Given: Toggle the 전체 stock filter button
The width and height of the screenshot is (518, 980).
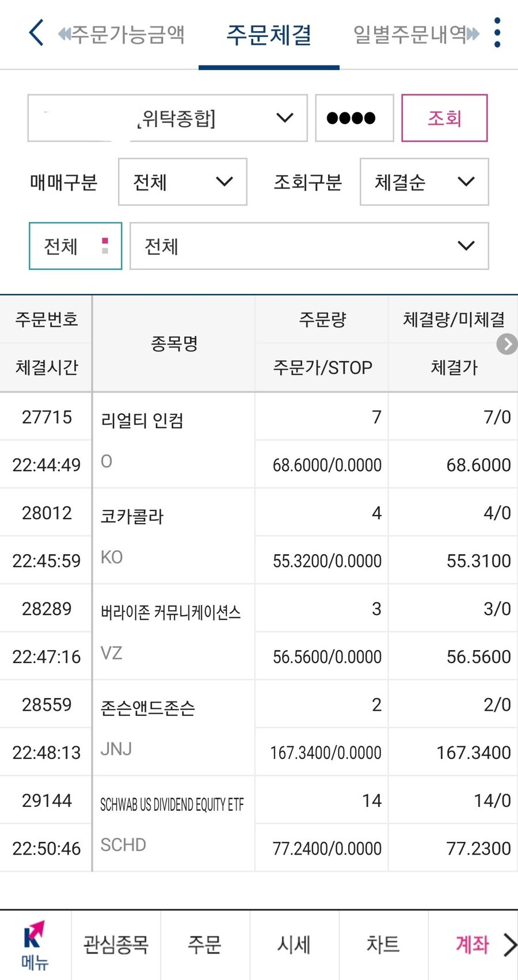Looking at the screenshot, I should (x=75, y=246).
